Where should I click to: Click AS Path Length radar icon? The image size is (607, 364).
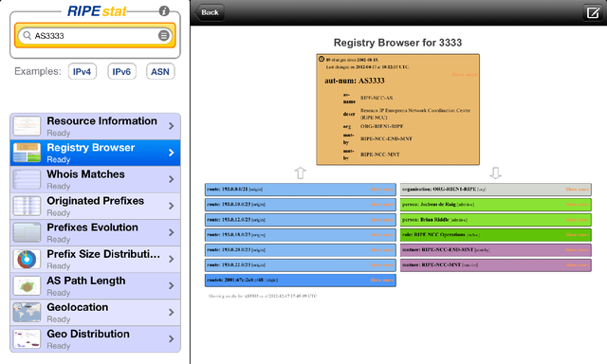(27, 286)
